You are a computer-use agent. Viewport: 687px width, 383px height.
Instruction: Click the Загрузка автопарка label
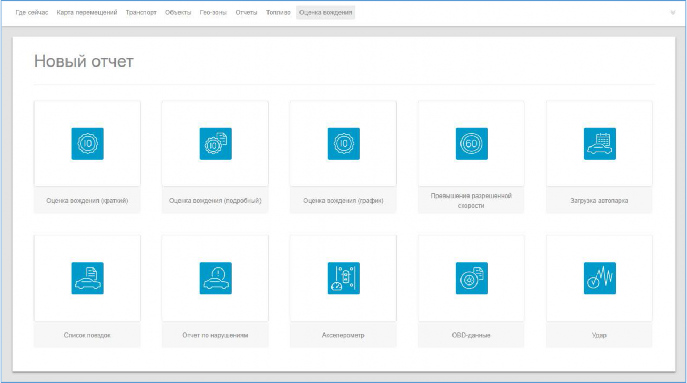(599, 201)
